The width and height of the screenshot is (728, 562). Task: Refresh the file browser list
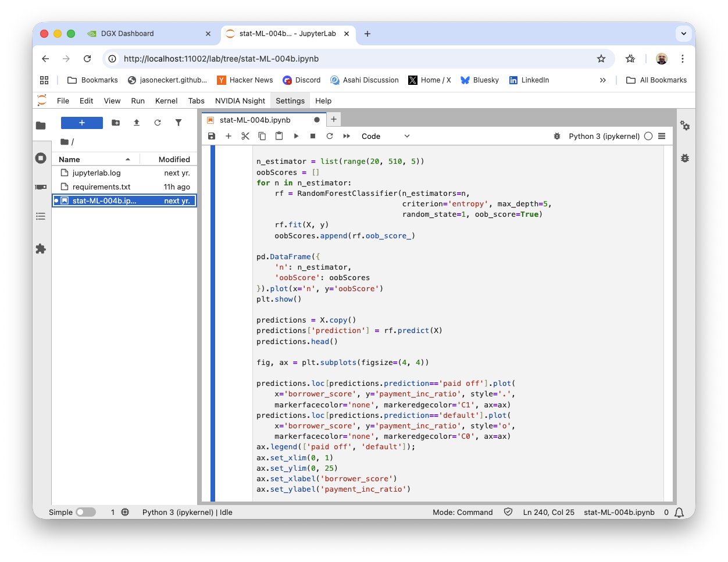point(158,123)
